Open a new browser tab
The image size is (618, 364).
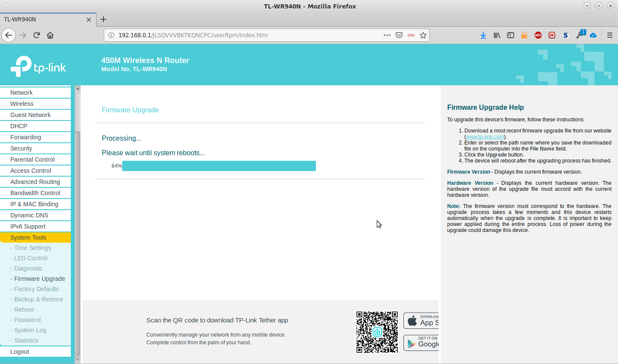tap(103, 19)
